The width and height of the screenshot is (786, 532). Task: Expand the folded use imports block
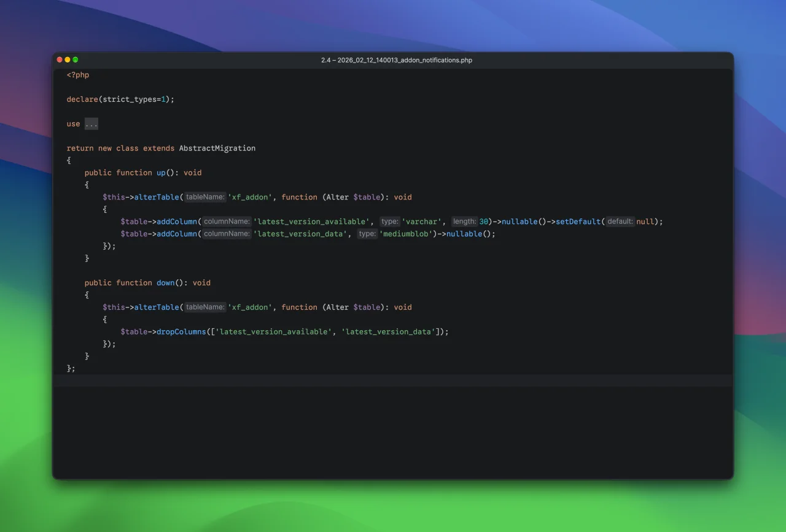(91, 124)
